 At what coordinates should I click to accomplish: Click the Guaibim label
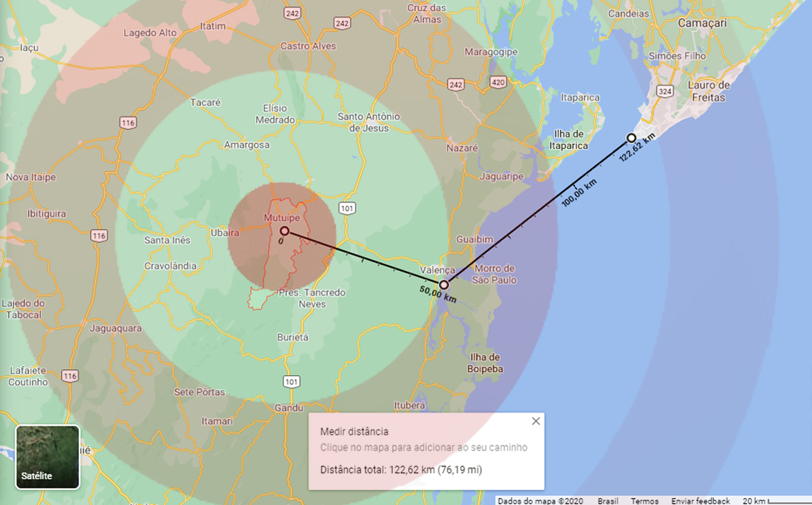coord(475,239)
